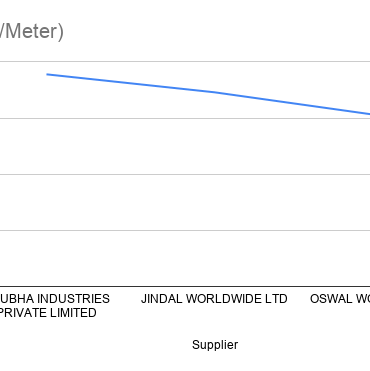
Task: Select the "Supplier" horizontal axis title
Action: [x=215, y=344]
